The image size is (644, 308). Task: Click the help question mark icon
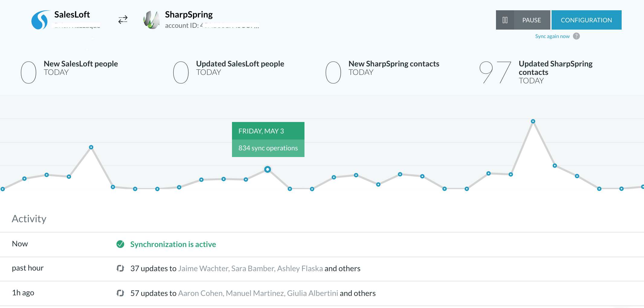[x=576, y=36]
